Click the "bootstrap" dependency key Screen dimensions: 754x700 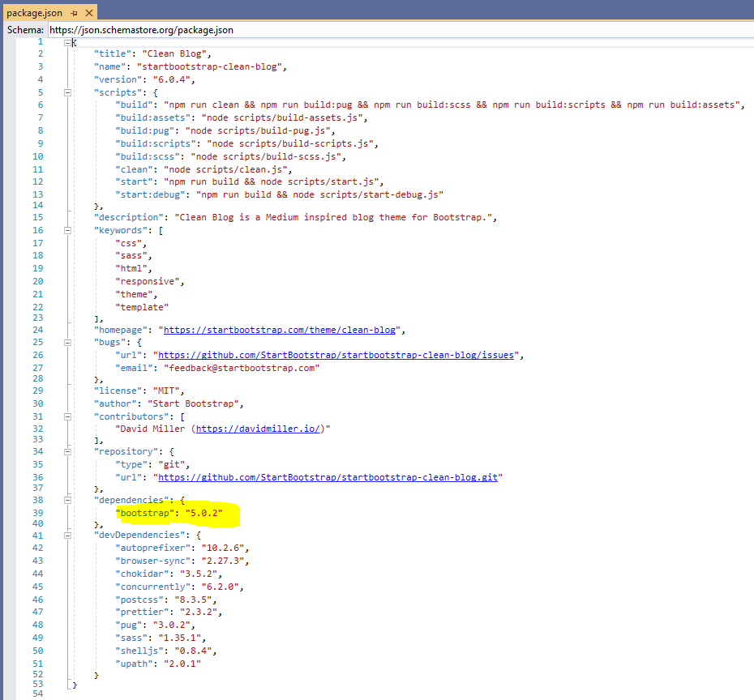(x=145, y=513)
